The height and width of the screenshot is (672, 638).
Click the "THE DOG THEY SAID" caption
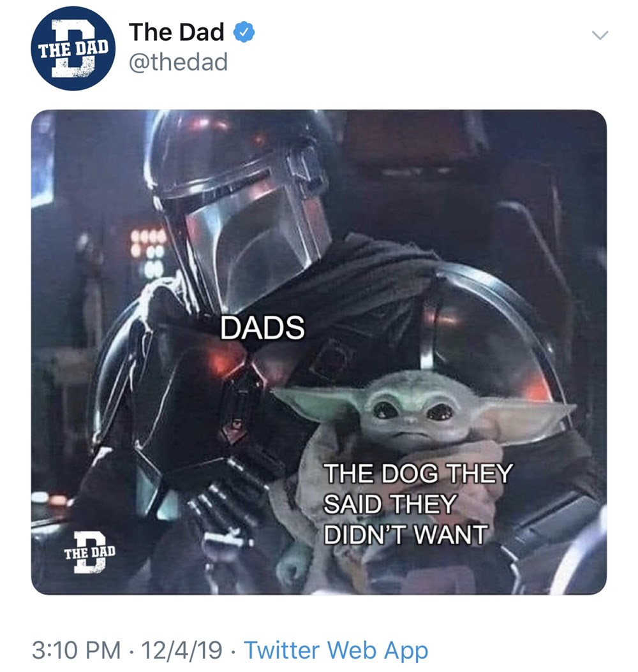pyautogui.click(x=418, y=504)
